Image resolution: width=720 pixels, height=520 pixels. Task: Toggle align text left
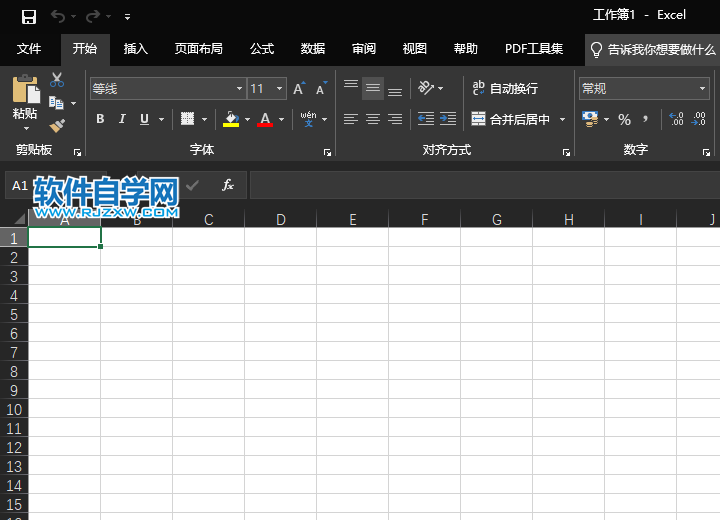351,119
